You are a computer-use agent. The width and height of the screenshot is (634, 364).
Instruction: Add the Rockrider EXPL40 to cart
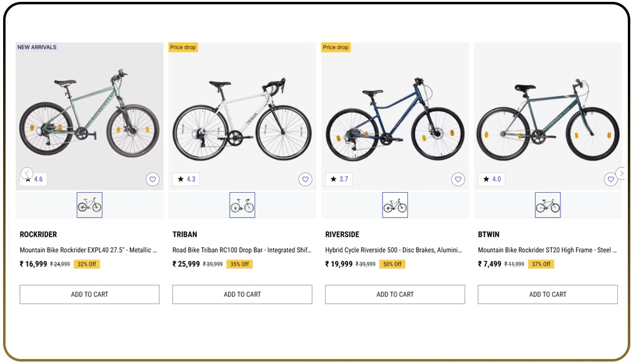click(x=89, y=294)
